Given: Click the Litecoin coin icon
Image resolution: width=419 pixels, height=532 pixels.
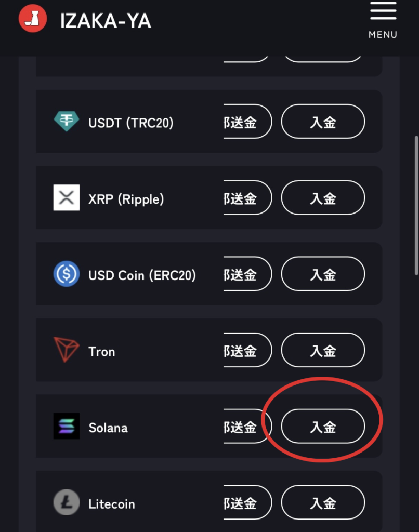Looking at the screenshot, I should click(67, 503).
